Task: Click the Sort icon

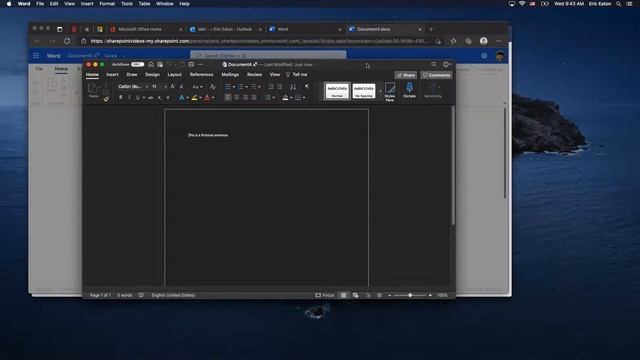Action: [x=293, y=87]
